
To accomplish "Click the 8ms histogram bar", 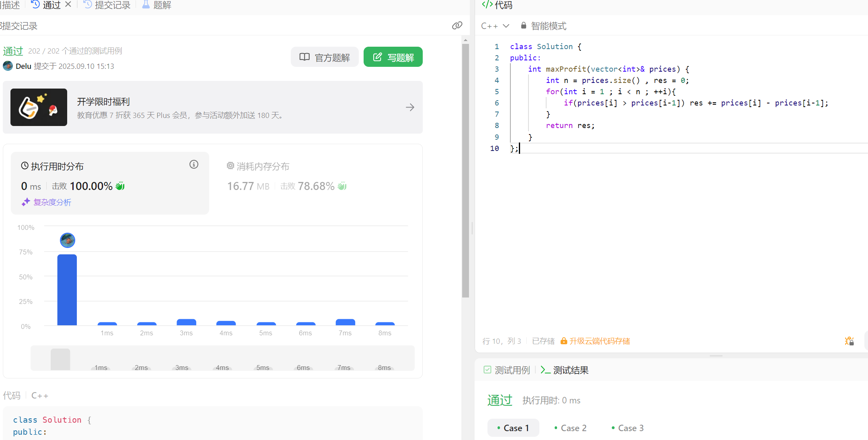I will 385,324.
